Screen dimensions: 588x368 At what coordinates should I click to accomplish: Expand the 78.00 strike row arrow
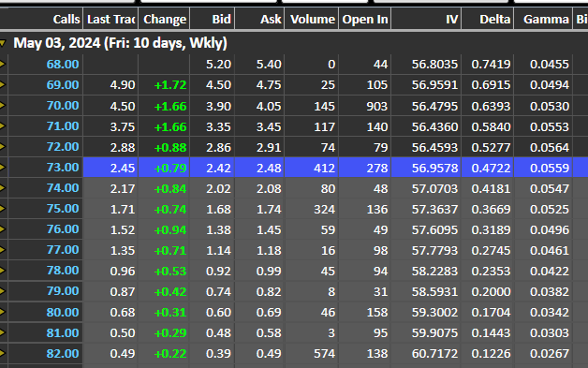pos(2,271)
